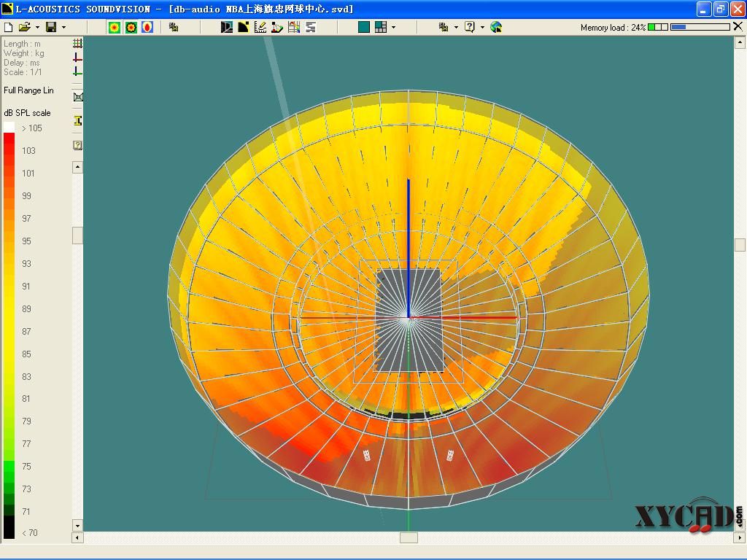Select the second green SPL mapping icon
Screen dimensions: 747x560
tap(131, 27)
